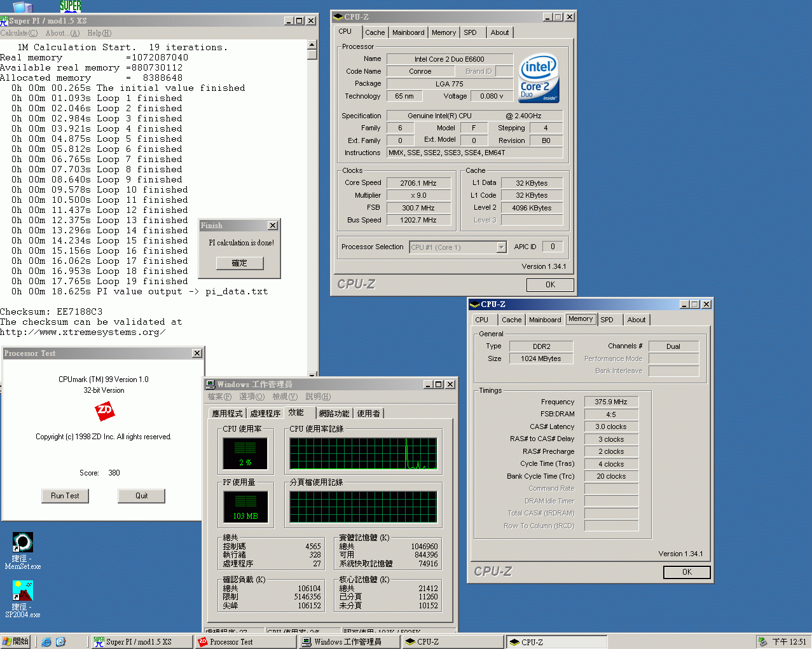Click the title icon of the CPU-Z processor window

[x=338, y=17]
